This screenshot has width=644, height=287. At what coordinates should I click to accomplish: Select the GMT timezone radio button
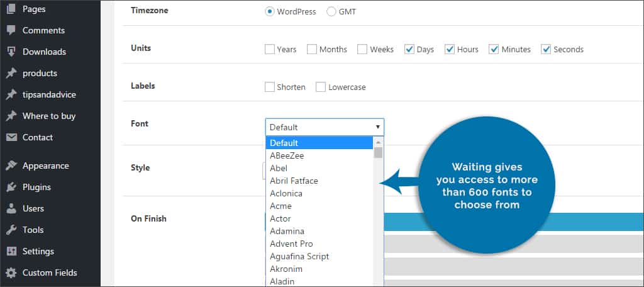331,11
